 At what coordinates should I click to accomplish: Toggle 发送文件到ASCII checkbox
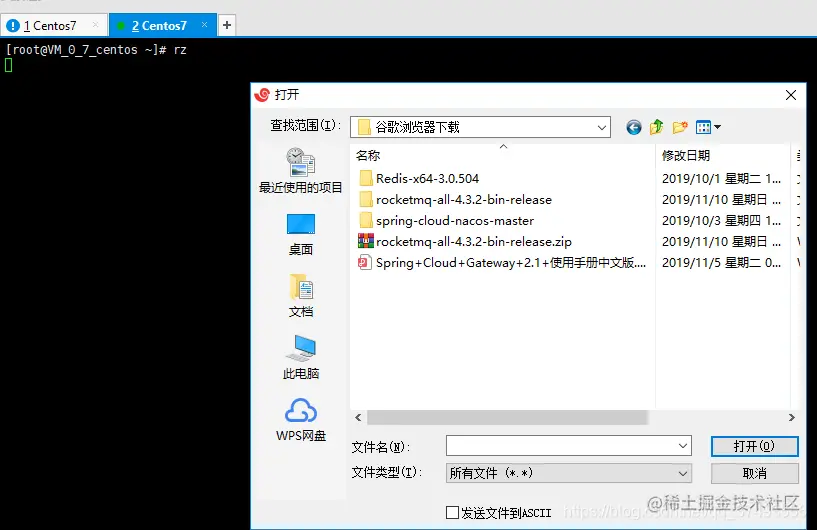coord(452,513)
